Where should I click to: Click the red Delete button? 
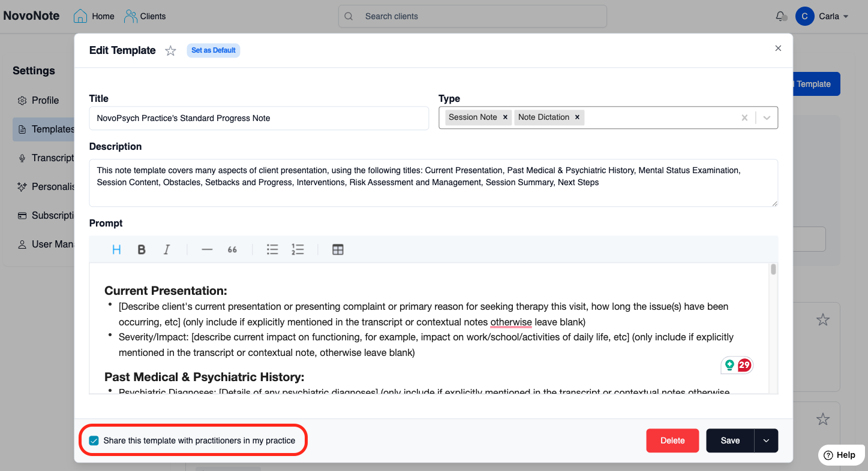coord(672,440)
